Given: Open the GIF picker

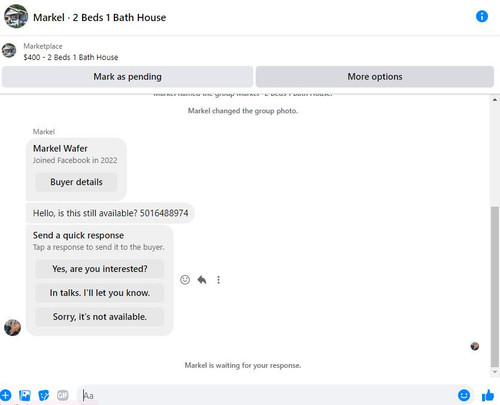Looking at the screenshot, I should (63, 395).
